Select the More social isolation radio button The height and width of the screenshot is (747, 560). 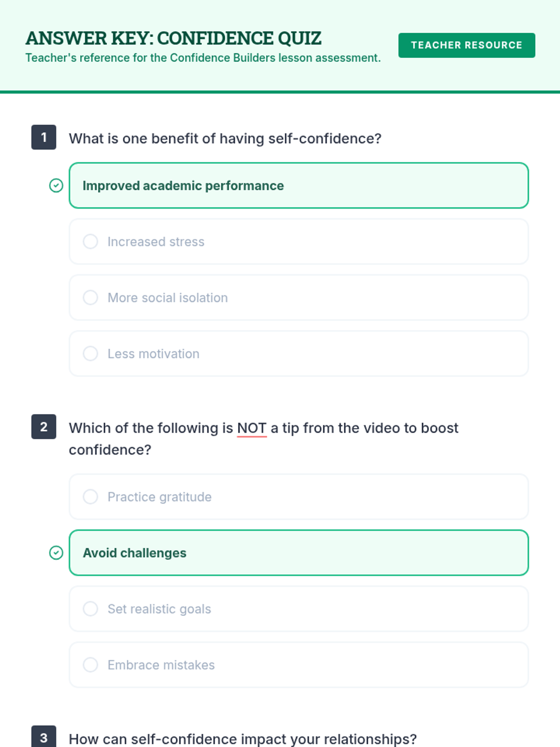pos(91,297)
